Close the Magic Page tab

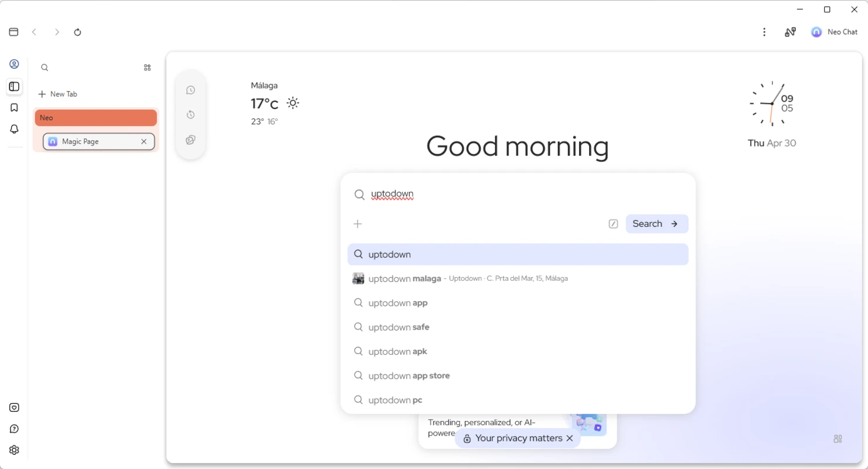coord(144,141)
